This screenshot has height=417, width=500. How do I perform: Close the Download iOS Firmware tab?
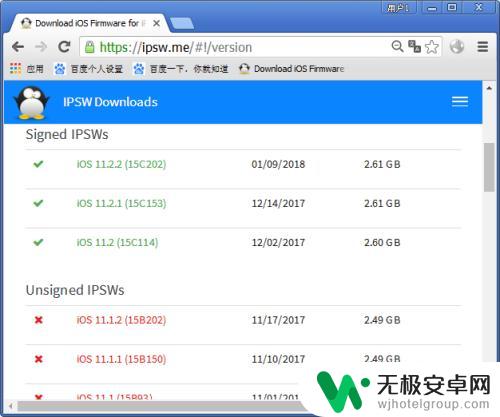pos(156,23)
